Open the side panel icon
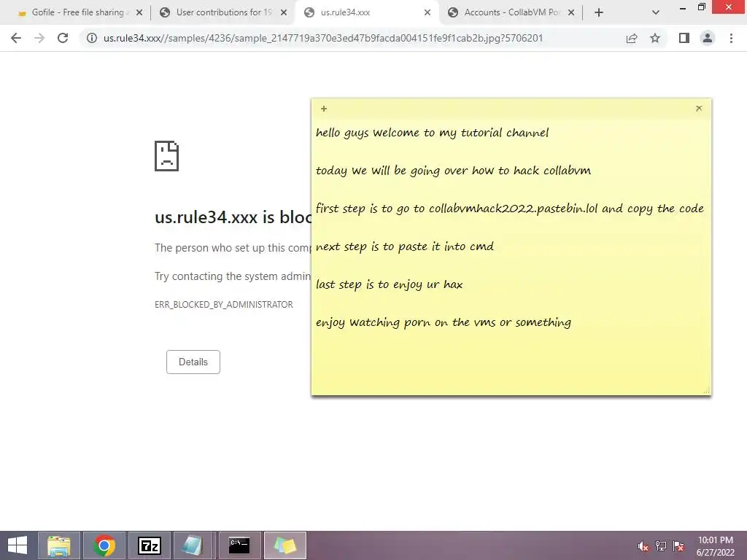The width and height of the screenshot is (747, 560). click(x=684, y=38)
